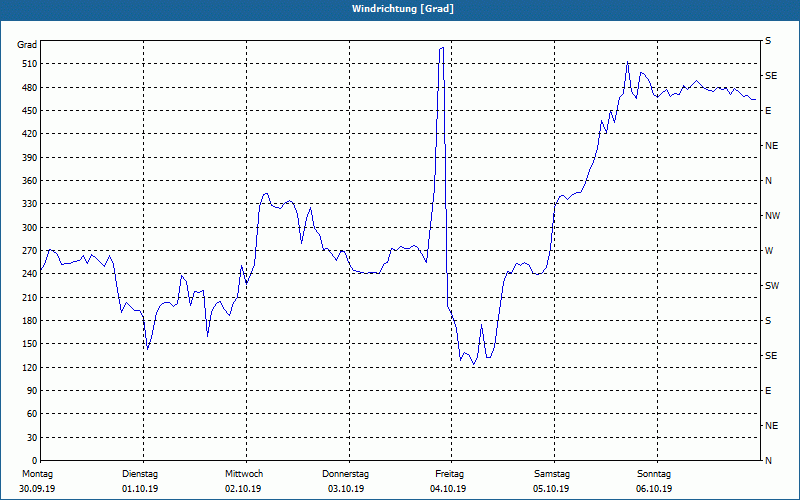Viewport: 800px width, 500px height.
Task: Pick the 360 label on the degree axis
Action: [x=30, y=181]
